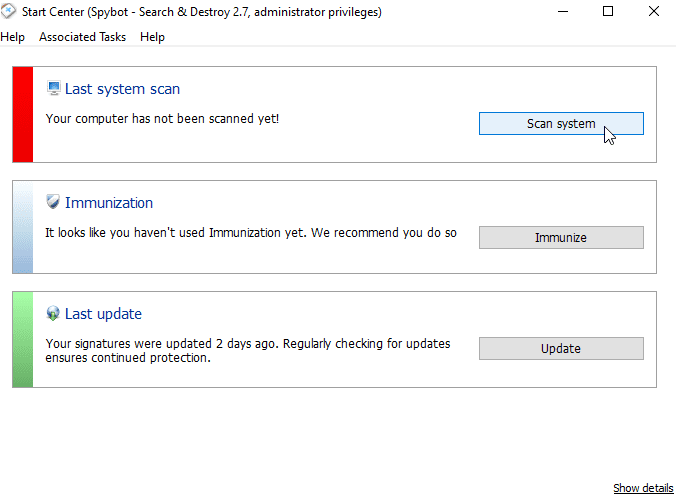
Task: Click the Immunization heading
Action: tap(109, 203)
